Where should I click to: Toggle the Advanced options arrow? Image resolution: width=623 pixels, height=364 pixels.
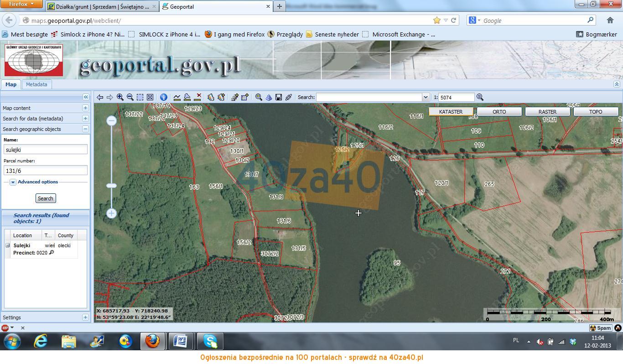point(13,182)
